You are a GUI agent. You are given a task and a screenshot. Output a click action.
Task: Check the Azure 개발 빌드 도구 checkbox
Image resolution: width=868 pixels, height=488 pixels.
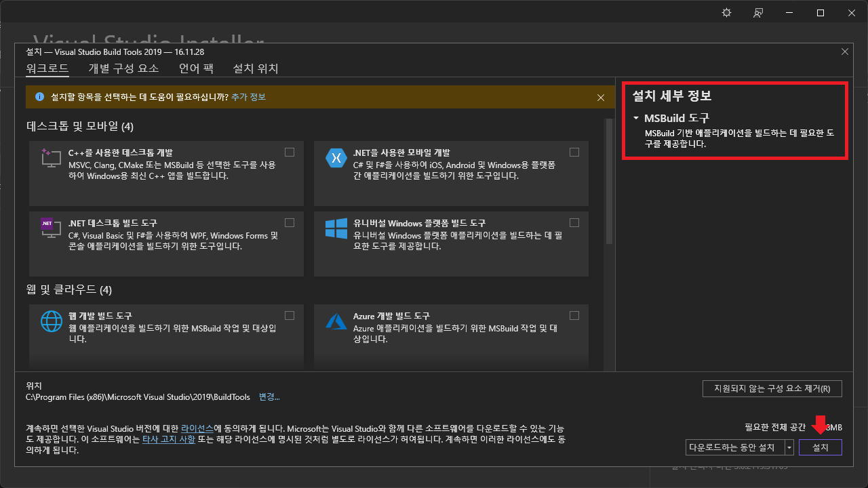click(574, 315)
